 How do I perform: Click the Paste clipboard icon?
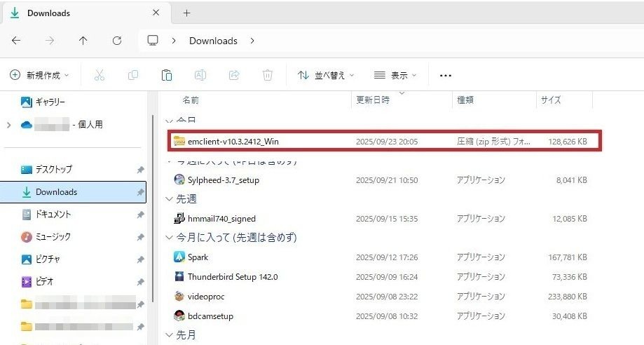(x=167, y=75)
